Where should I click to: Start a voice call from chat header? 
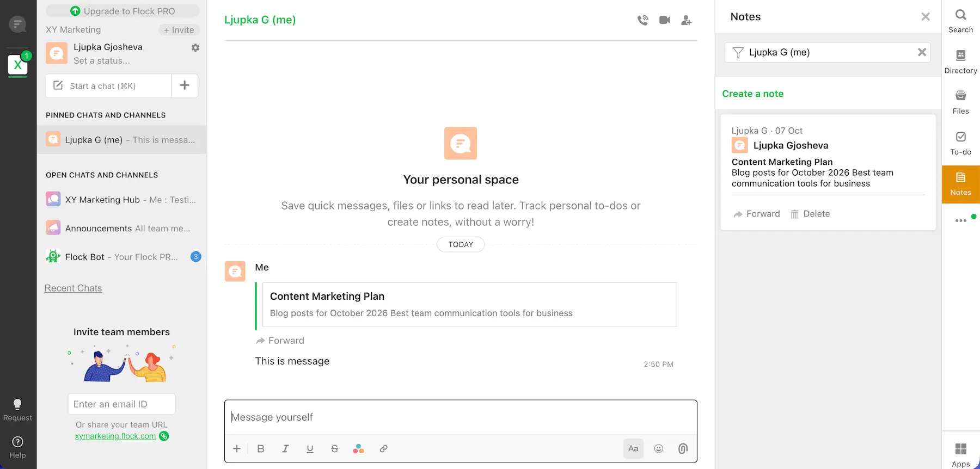coord(643,20)
